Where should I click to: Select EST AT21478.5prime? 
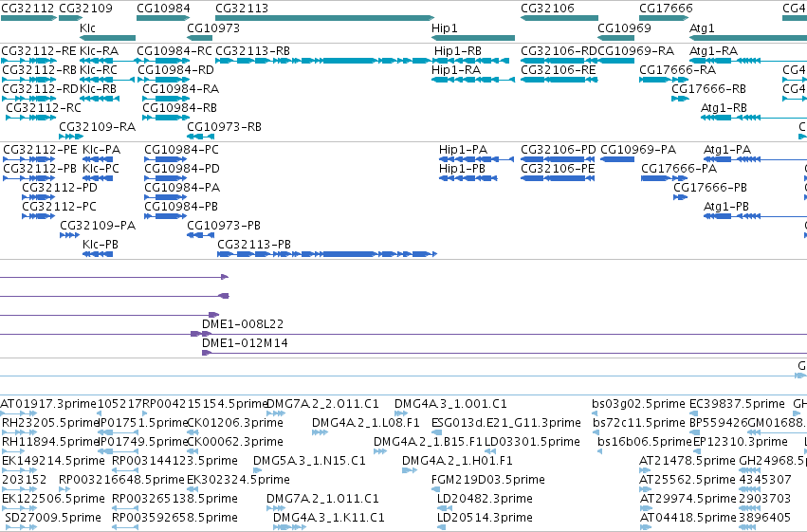click(x=688, y=461)
